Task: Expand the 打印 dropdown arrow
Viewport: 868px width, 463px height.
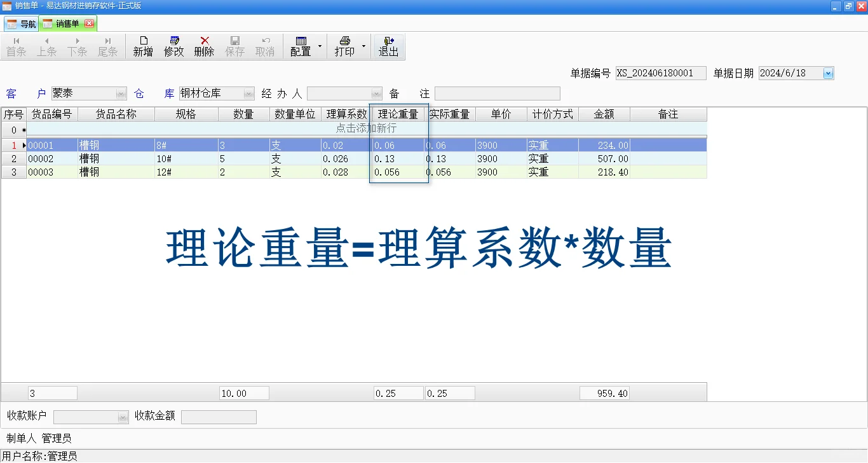Action: pyautogui.click(x=363, y=47)
